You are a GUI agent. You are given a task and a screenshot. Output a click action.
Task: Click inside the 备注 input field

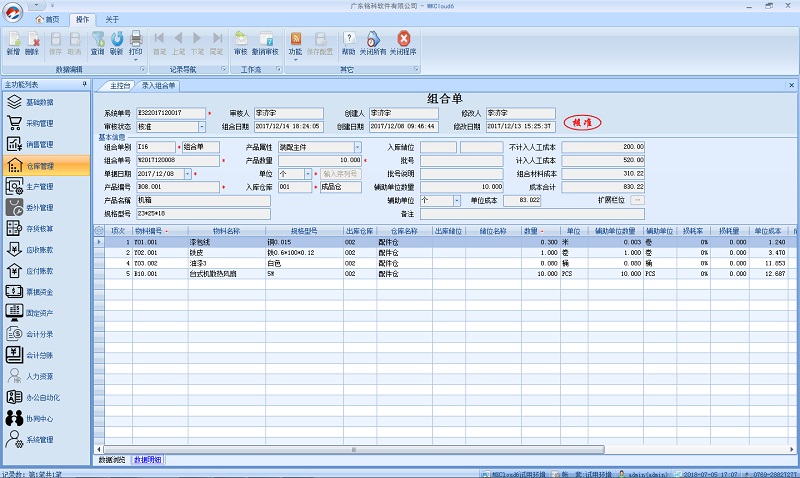(x=532, y=214)
